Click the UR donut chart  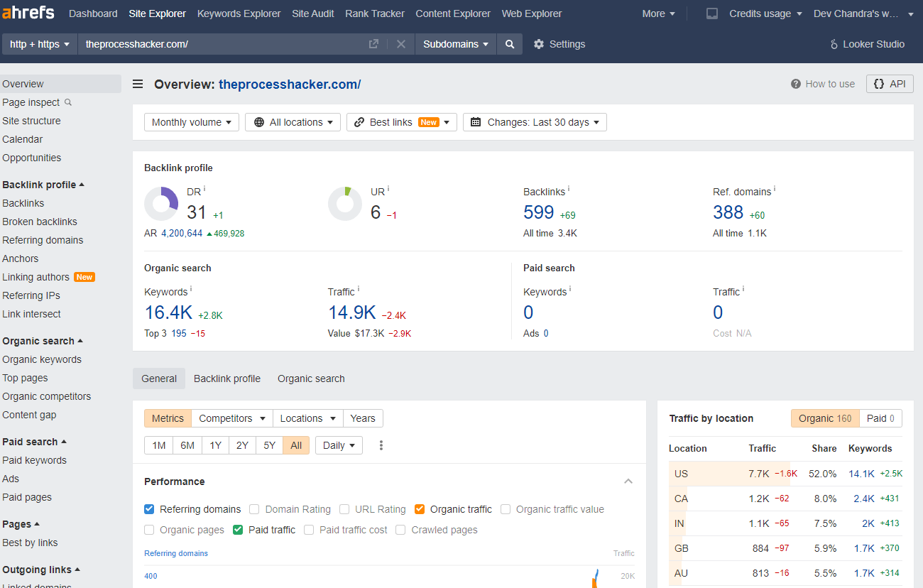345,204
